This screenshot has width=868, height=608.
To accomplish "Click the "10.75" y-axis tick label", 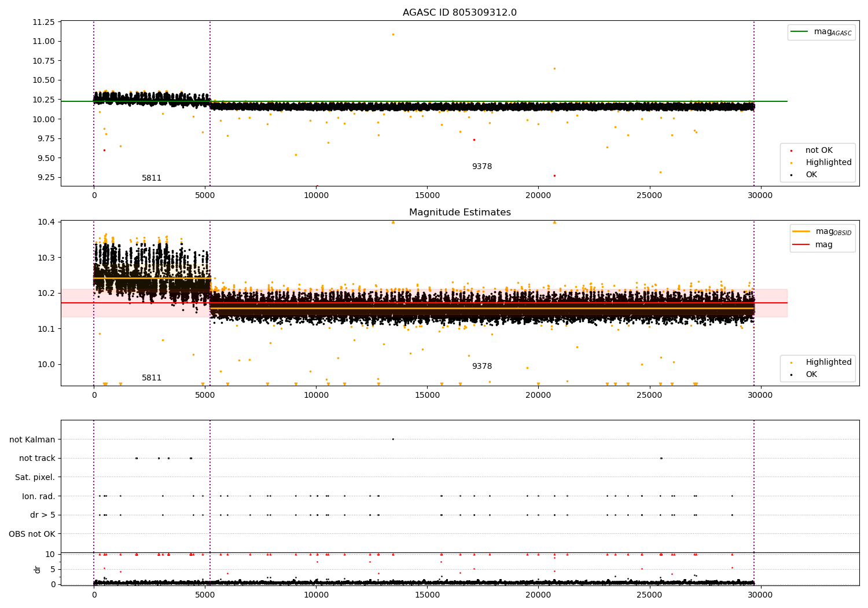I will click(44, 61).
